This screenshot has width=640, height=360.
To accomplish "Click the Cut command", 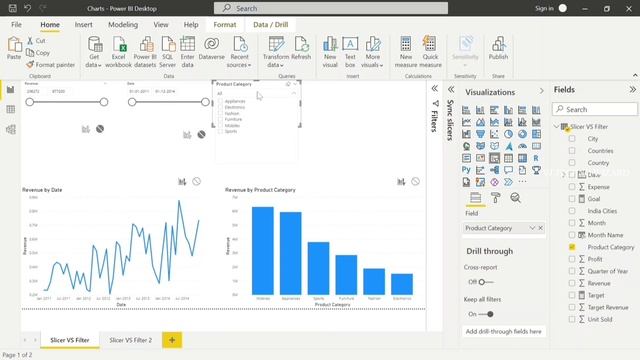I will pyautogui.click(x=36, y=40).
